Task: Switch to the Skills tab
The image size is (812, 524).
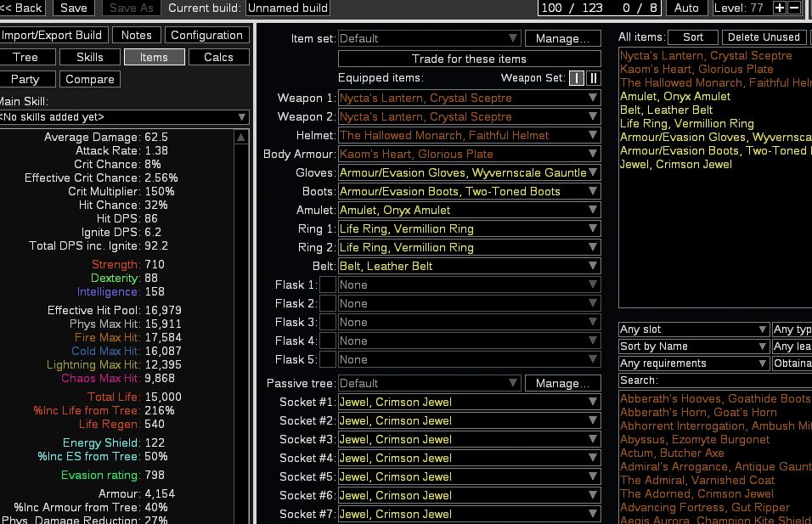Action: [x=90, y=57]
